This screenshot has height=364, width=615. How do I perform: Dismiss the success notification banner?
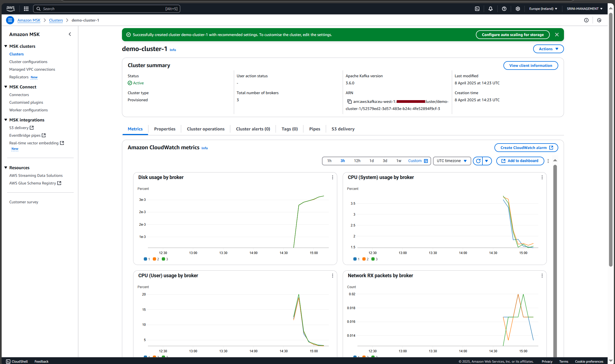click(557, 35)
